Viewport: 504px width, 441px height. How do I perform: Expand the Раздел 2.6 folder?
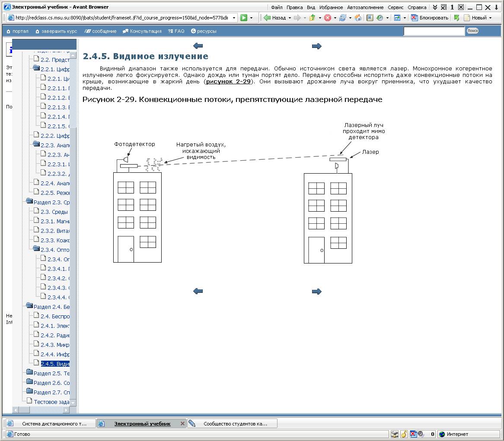[x=29, y=381]
